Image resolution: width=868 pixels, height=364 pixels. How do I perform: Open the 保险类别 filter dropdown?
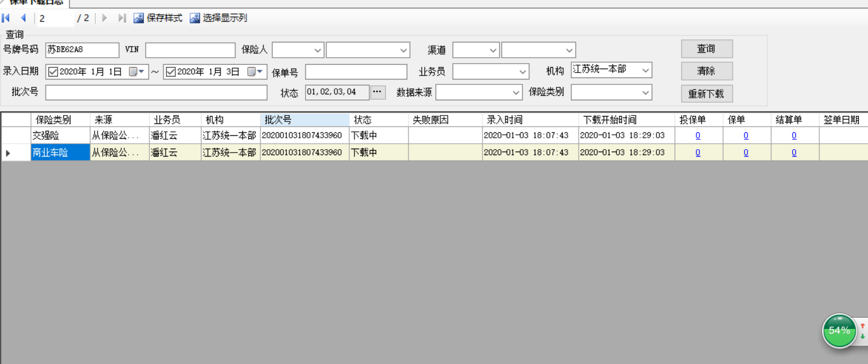click(645, 92)
